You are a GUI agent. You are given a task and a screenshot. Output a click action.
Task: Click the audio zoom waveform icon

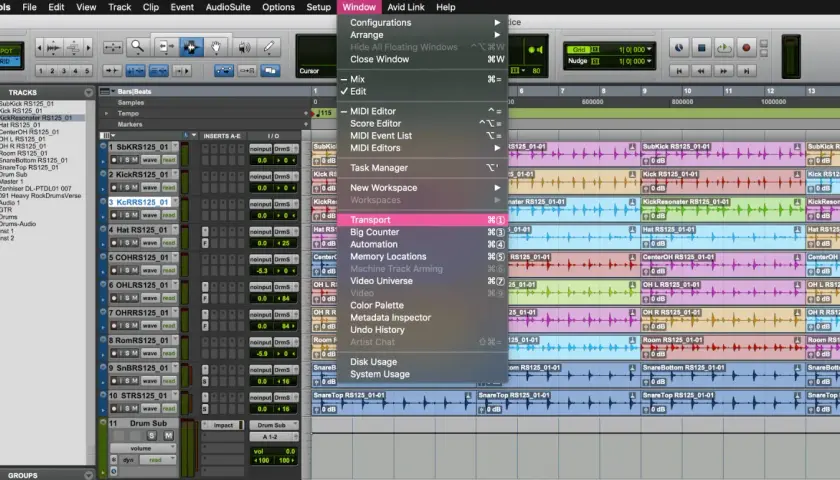(x=54, y=48)
